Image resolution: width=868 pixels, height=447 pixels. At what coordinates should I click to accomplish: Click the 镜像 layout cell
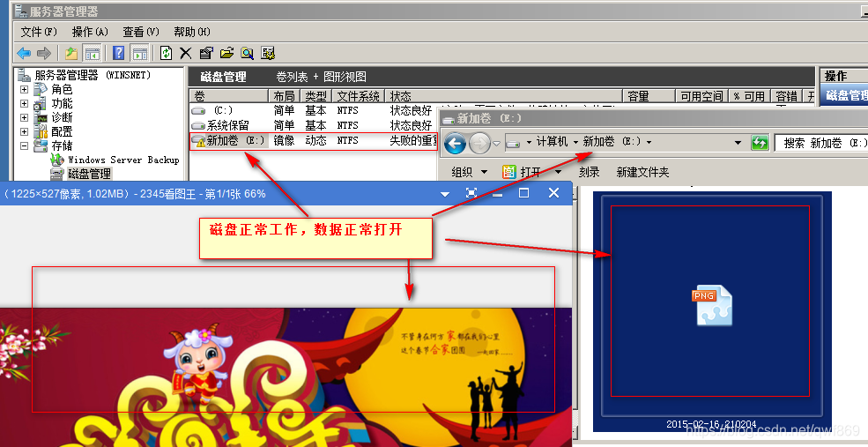(x=284, y=141)
